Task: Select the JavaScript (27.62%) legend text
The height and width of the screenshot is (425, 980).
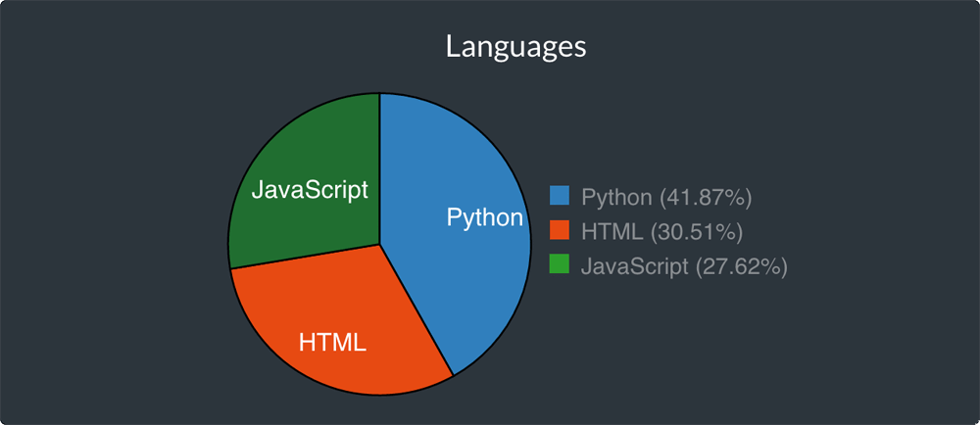Action: click(x=684, y=265)
